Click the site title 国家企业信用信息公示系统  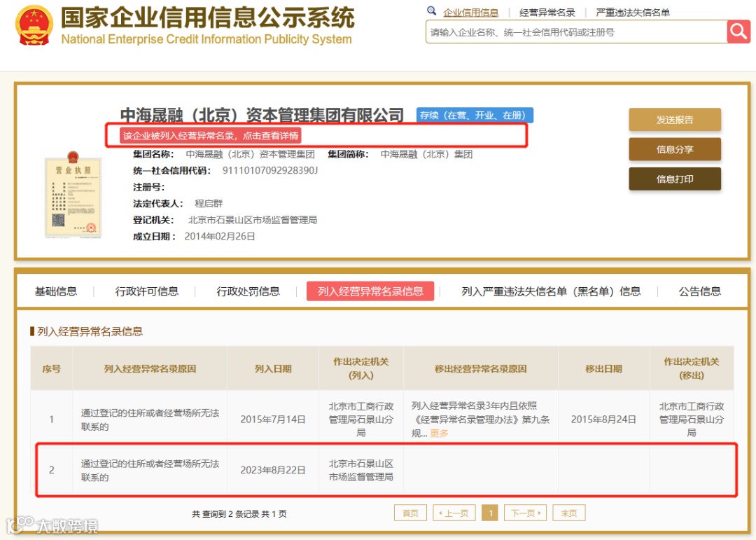click(208, 18)
